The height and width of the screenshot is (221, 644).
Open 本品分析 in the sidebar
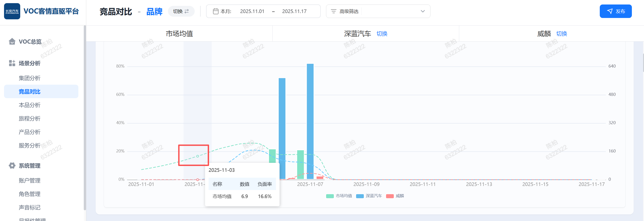coord(29,105)
